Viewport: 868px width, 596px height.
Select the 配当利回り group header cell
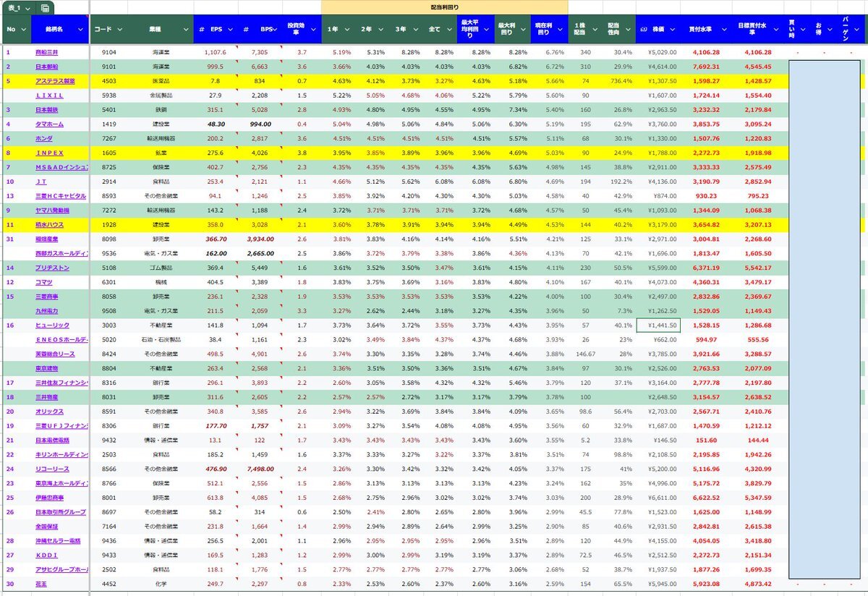444,7
